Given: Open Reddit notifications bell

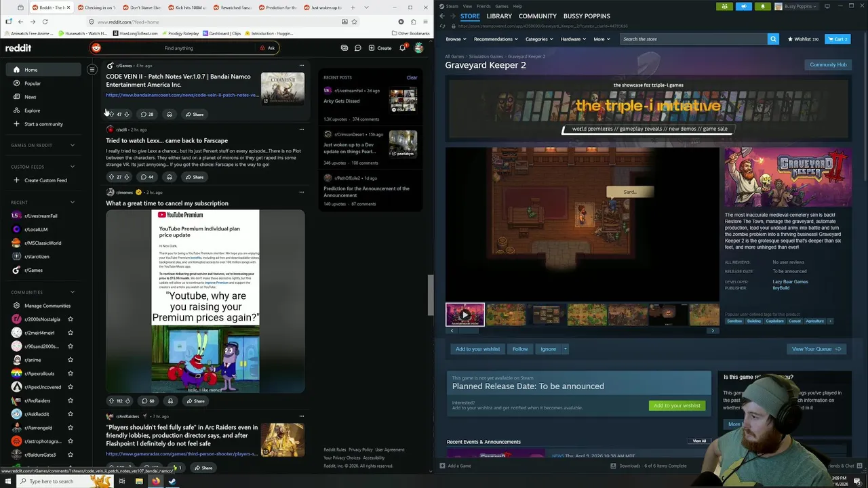Looking at the screenshot, I should [402, 48].
